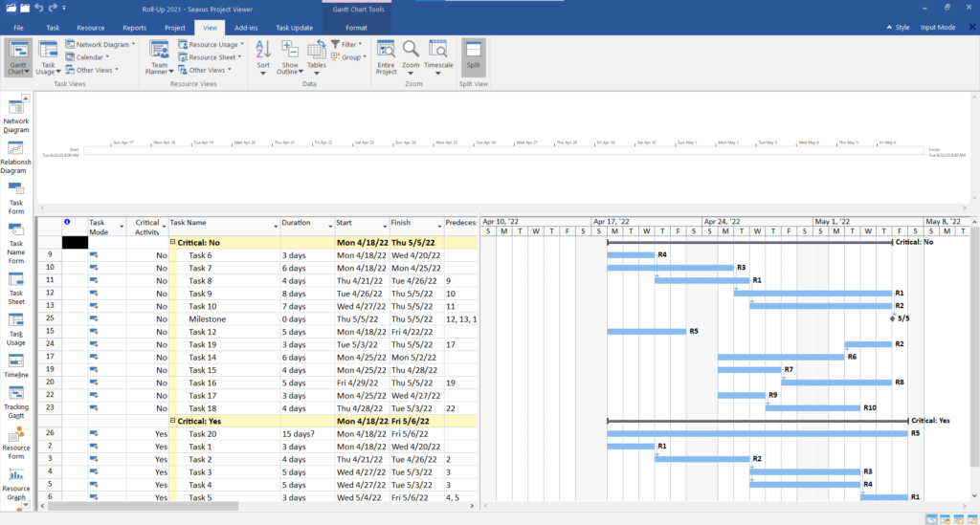
Task: Open the Format tab
Action: pos(356,28)
